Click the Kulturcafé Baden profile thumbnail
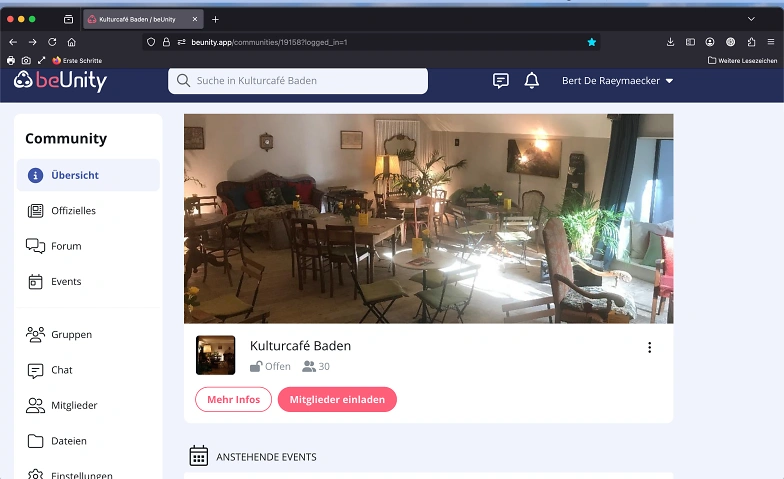Image resolution: width=784 pixels, height=479 pixels. [x=216, y=355]
